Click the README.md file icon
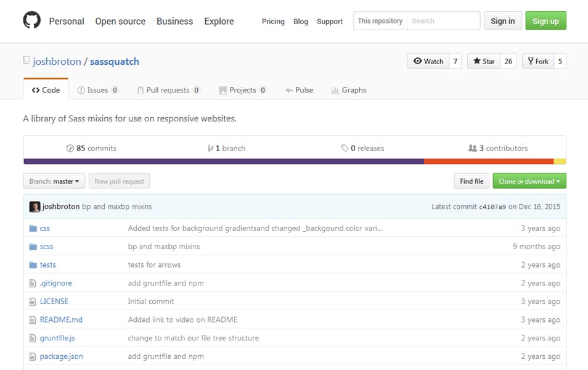The height and width of the screenshot is (370, 588). point(33,319)
